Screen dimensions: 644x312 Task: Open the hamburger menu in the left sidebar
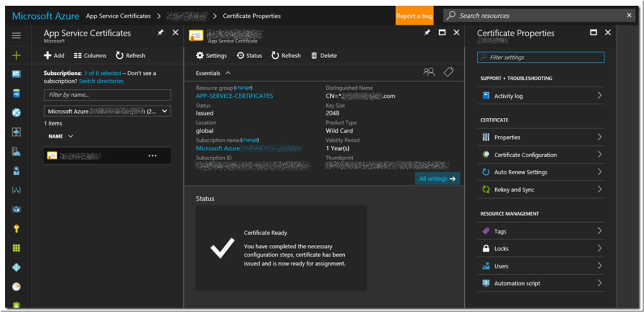pos(16,35)
